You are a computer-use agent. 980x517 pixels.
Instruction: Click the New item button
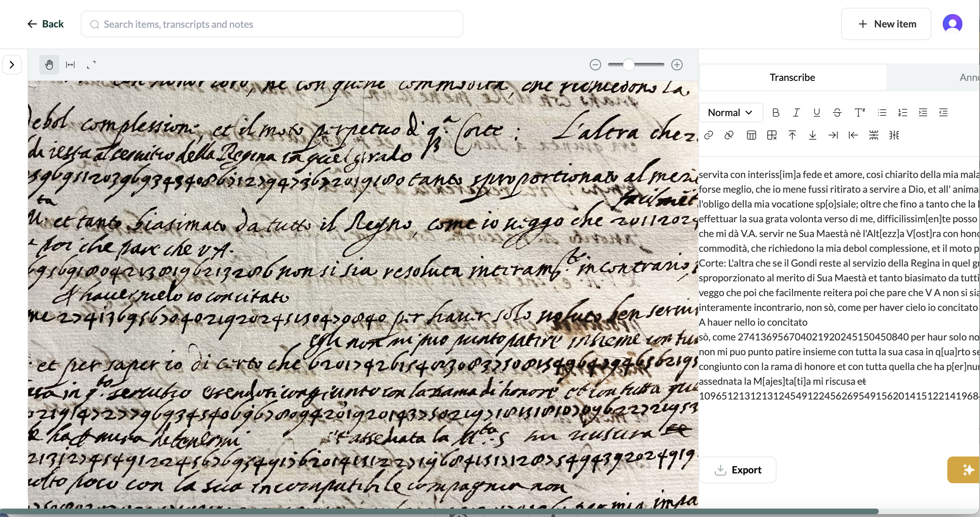(886, 24)
